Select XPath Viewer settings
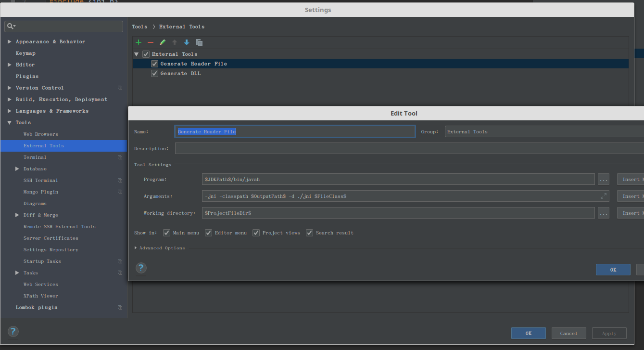The image size is (644, 350). point(40,296)
